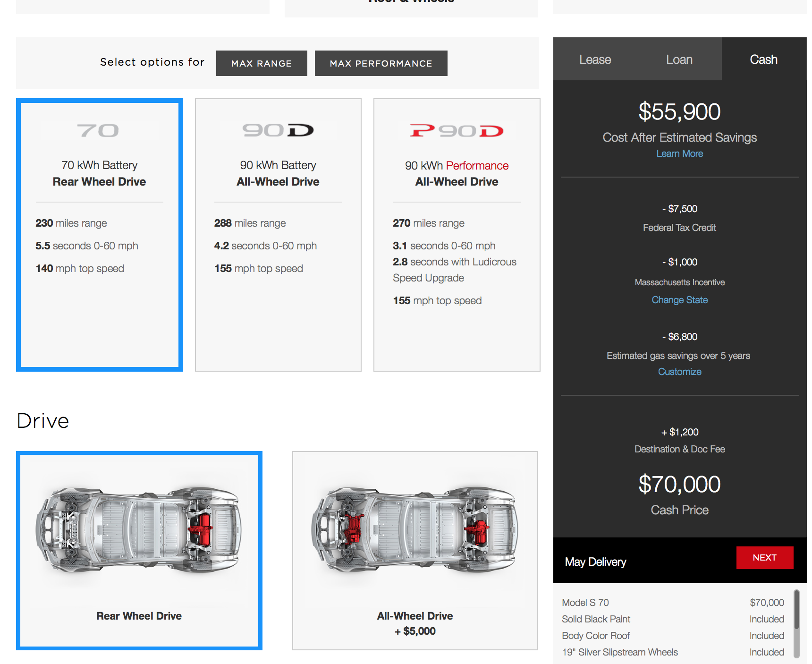Open the Learn More link
The width and height of the screenshot is (812, 664).
pos(680,153)
